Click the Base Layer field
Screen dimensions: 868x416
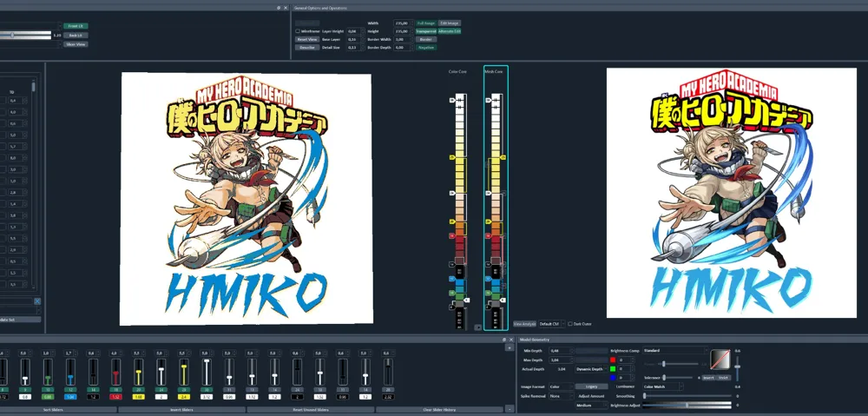pos(355,39)
